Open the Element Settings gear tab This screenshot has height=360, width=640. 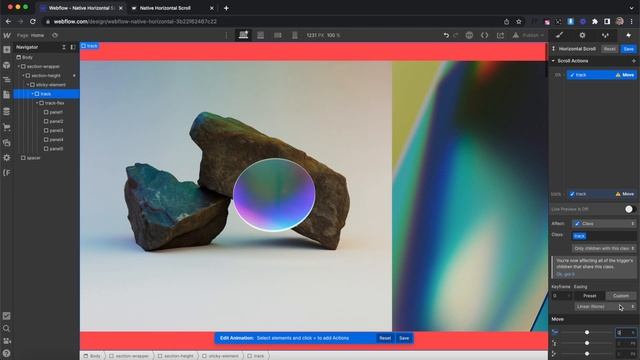point(582,36)
